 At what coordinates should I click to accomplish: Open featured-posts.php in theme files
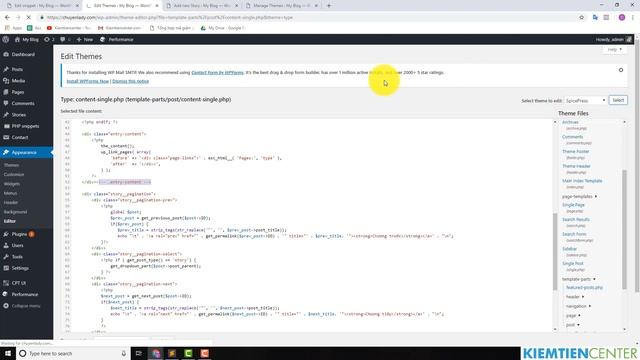[584, 288]
